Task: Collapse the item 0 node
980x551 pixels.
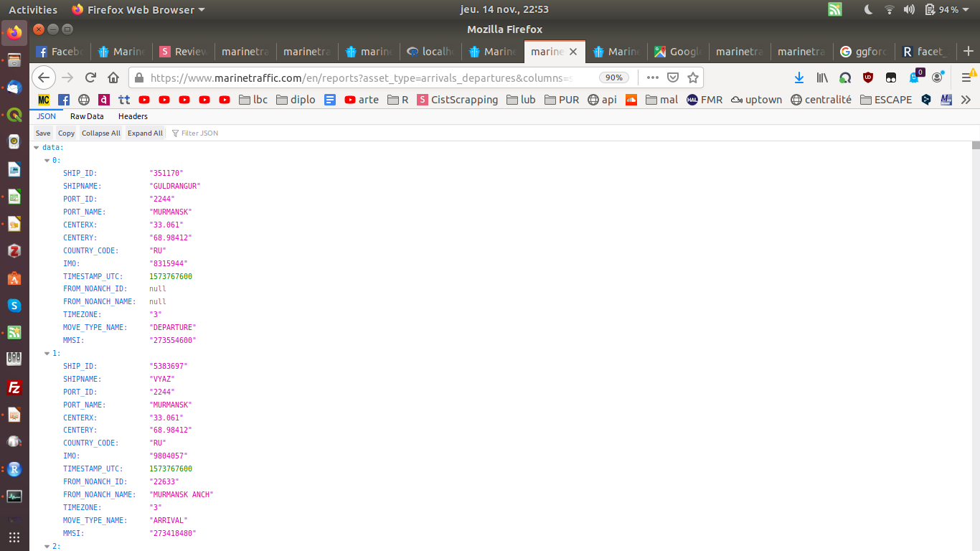Action: (x=47, y=160)
